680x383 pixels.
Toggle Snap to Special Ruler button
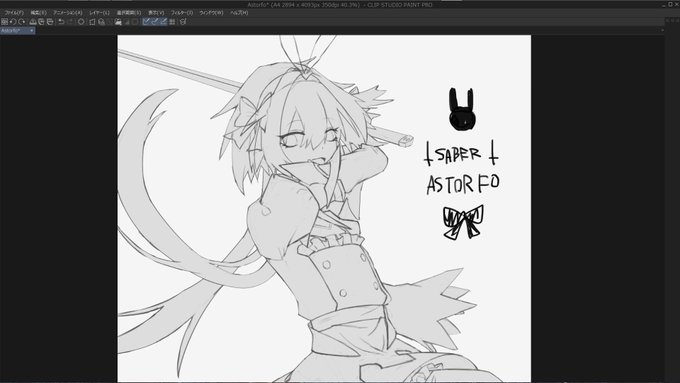[154, 21]
